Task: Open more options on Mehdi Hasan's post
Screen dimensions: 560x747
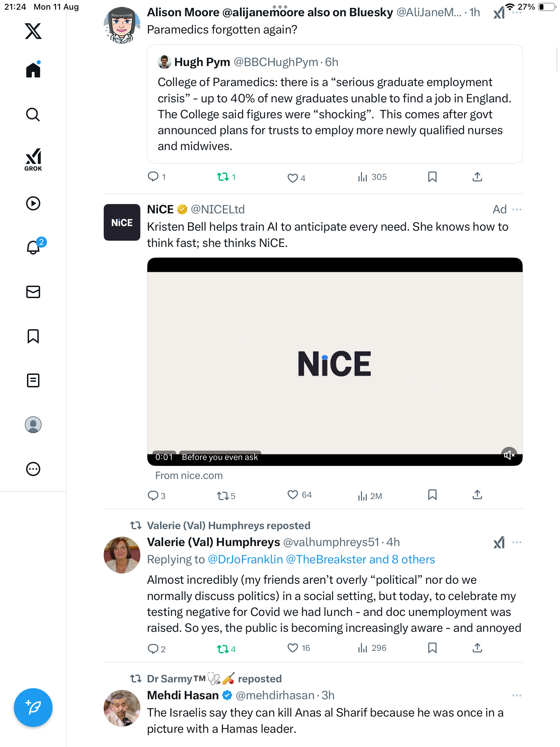Action: tap(517, 695)
